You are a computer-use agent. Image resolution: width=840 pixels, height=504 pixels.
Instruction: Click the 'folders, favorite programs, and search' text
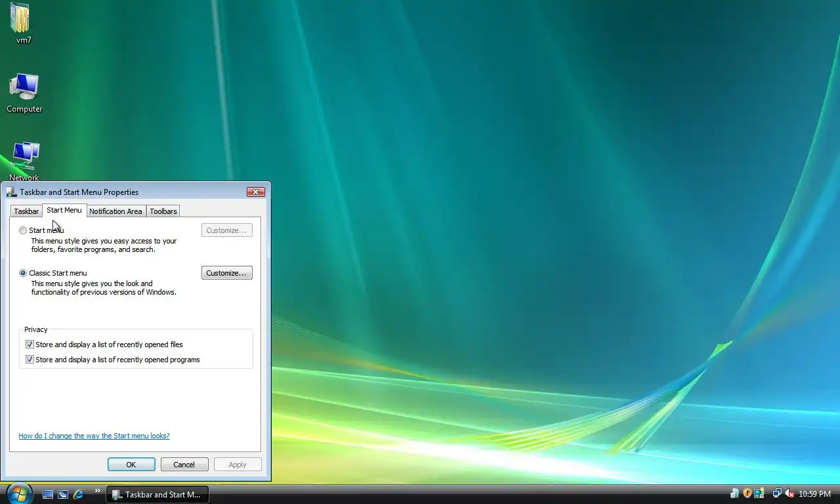[x=93, y=249]
